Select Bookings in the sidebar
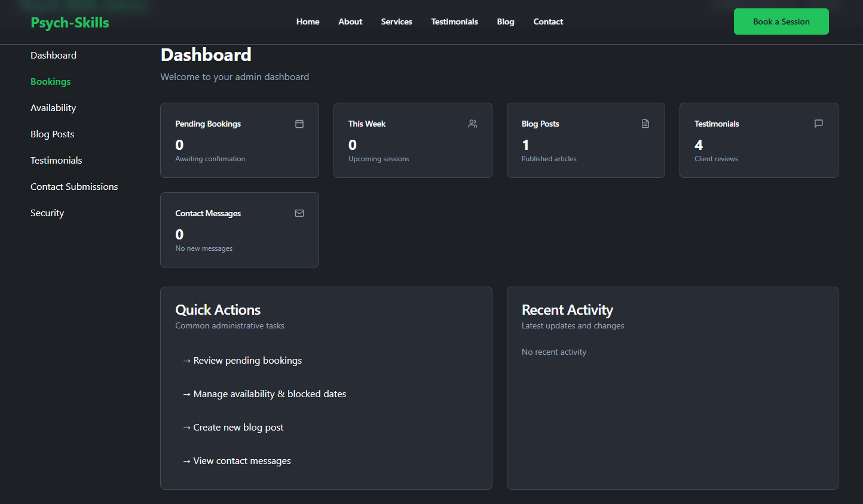This screenshot has width=863, height=504. (x=50, y=81)
